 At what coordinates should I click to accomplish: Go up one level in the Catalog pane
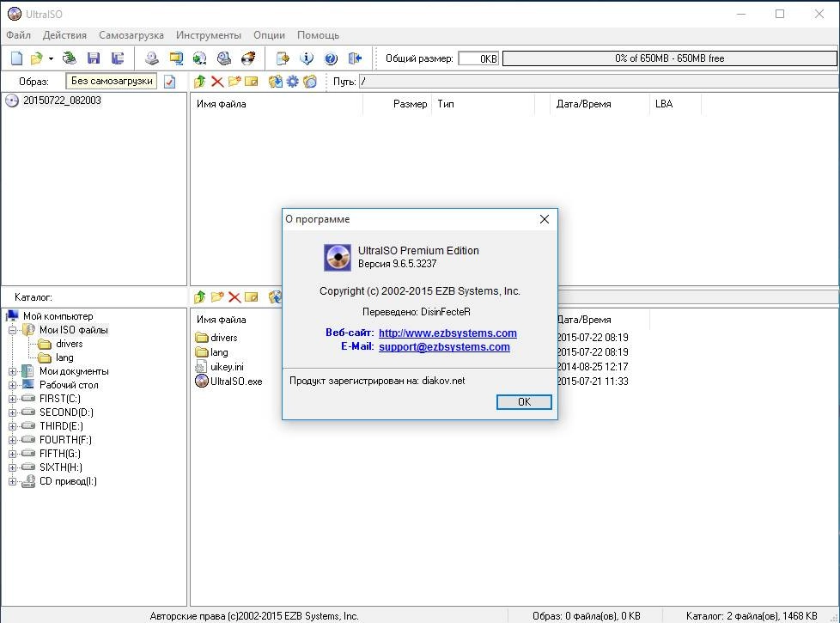point(200,297)
